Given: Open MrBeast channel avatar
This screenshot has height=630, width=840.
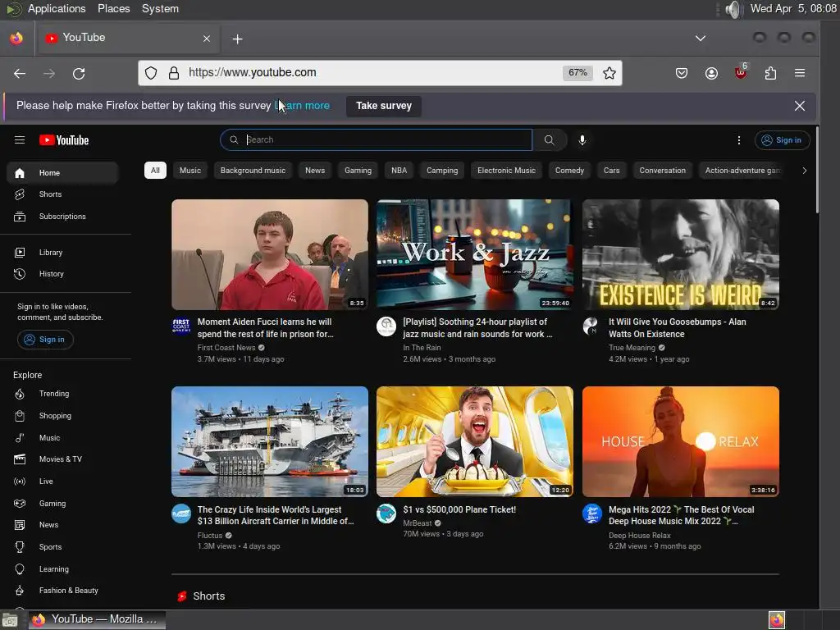Looking at the screenshot, I should 386,514.
